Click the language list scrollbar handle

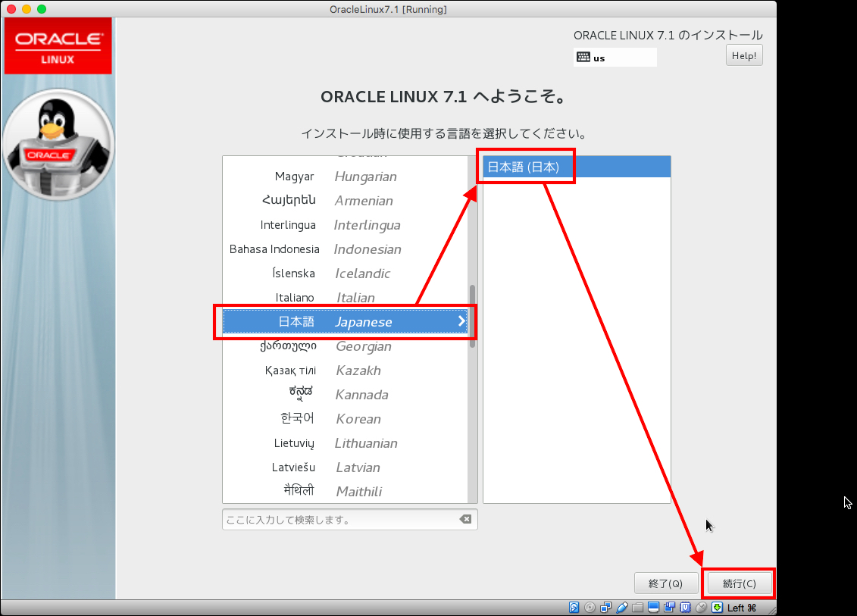(x=473, y=316)
